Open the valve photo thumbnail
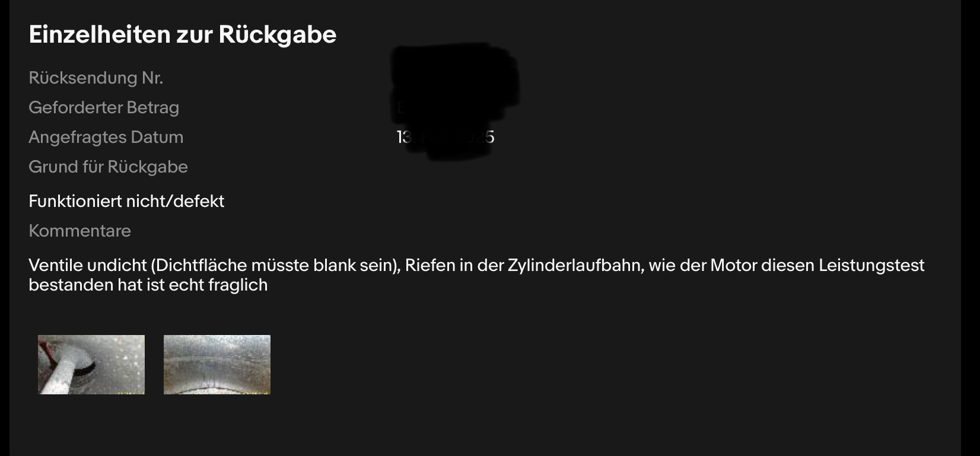Viewport: 980px width, 456px height. tap(91, 365)
